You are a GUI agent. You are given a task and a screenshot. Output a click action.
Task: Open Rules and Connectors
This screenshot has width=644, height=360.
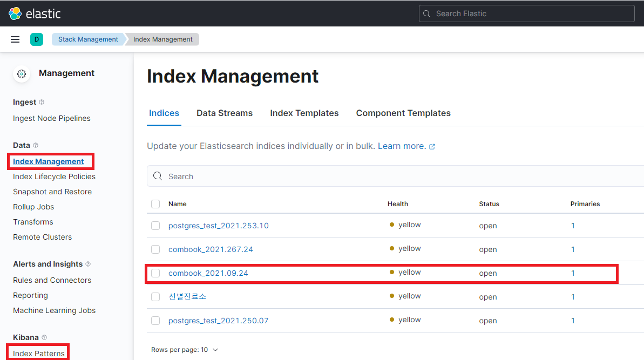(52, 280)
